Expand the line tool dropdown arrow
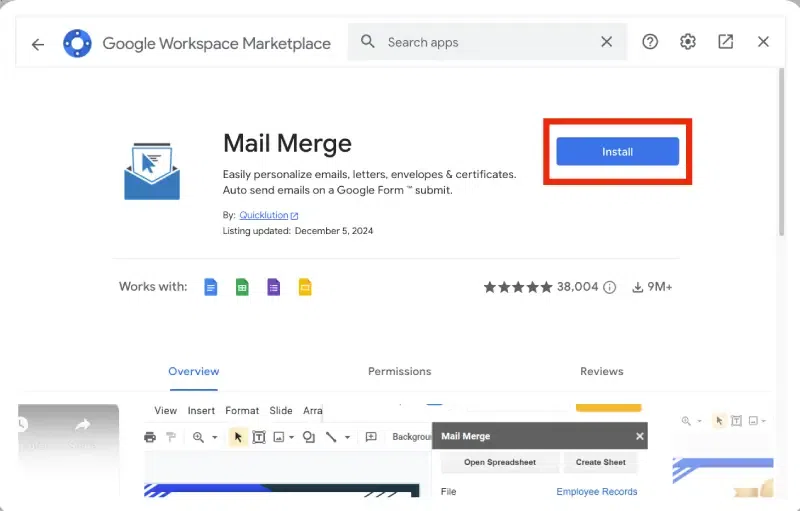 (x=347, y=437)
